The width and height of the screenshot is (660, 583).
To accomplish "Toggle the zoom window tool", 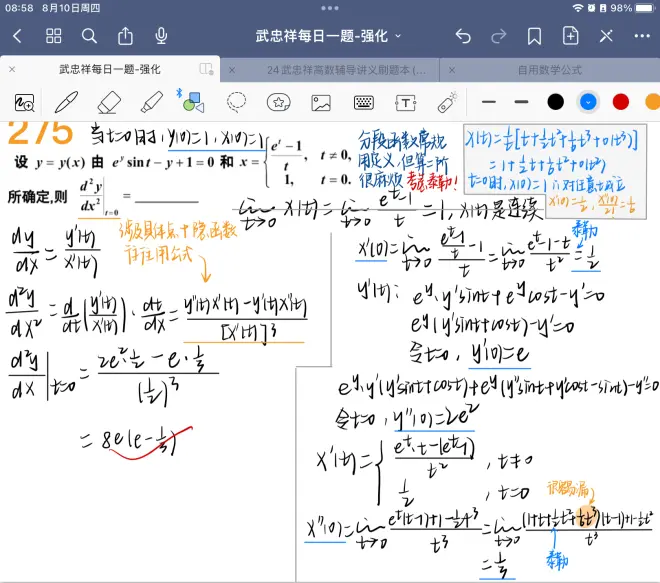I will point(24,102).
